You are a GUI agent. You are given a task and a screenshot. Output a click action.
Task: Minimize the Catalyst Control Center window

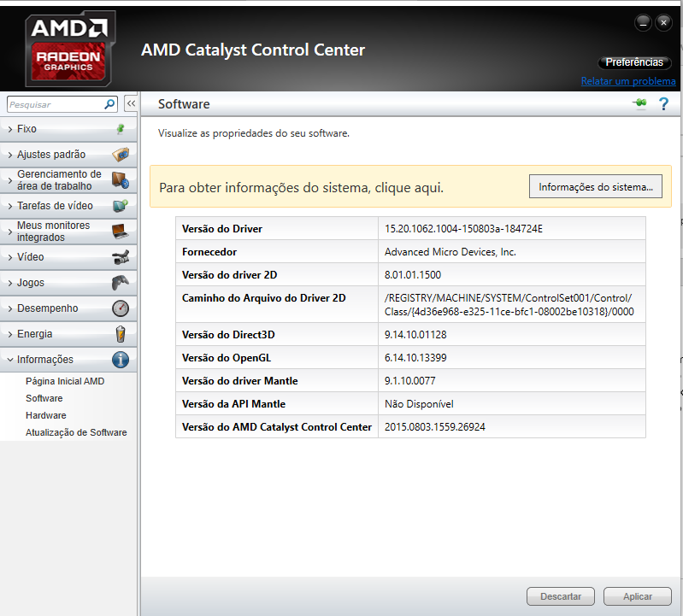point(643,22)
